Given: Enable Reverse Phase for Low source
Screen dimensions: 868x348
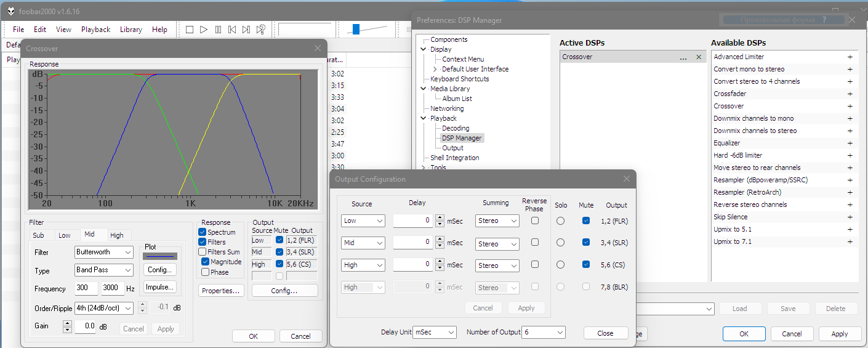Looking at the screenshot, I should pos(534,221).
